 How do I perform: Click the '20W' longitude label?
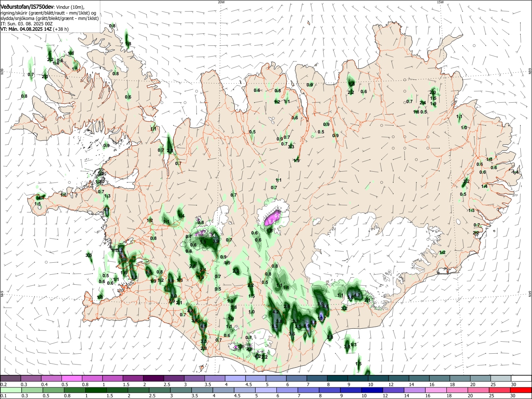[221, 2]
